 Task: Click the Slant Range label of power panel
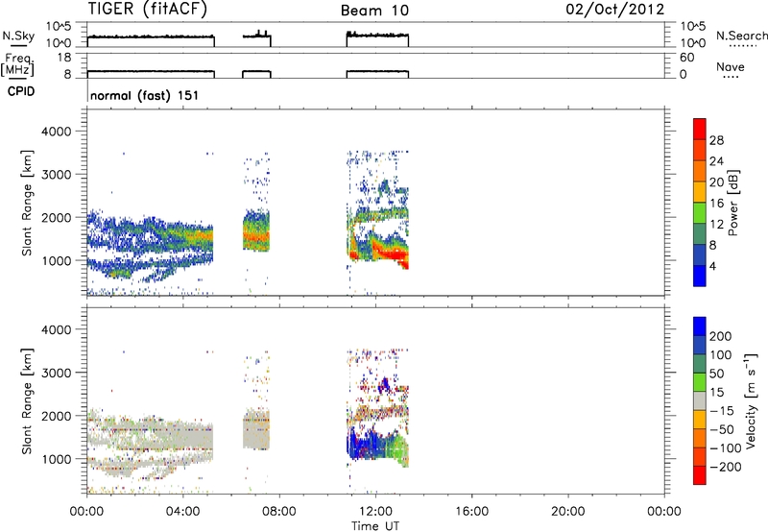click(x=27, y=203)
